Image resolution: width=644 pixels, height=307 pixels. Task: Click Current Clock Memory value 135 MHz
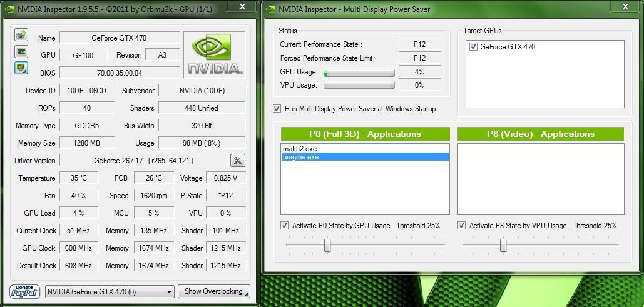(x=154, y=231)
